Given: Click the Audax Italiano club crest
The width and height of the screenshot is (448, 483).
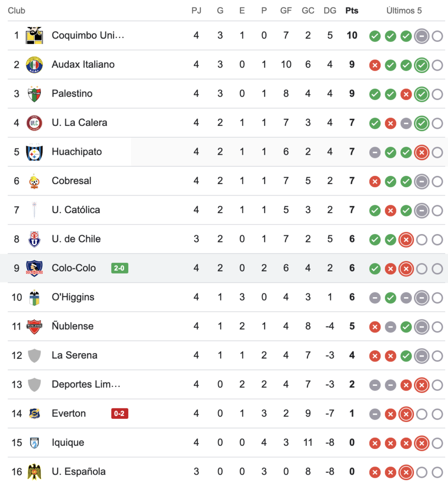Looking at the screenshot, I should [34, 65].
